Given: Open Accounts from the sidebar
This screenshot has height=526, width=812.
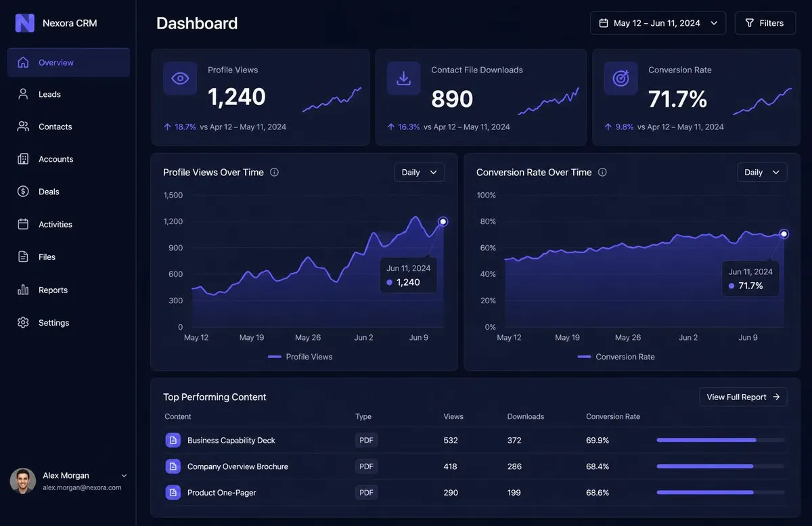Looking at the screenshot, I should click(x=68, y=159).
